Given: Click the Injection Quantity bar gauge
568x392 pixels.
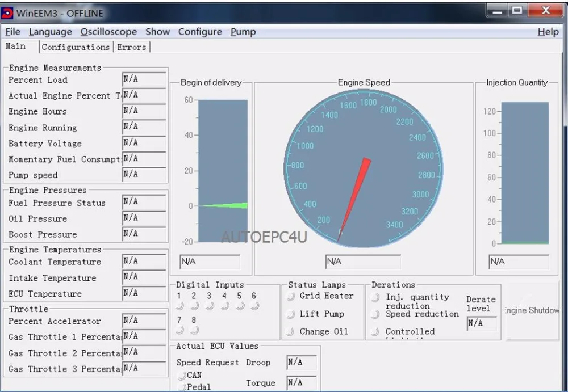Looking at the screenshot, I should coord(525,173).
